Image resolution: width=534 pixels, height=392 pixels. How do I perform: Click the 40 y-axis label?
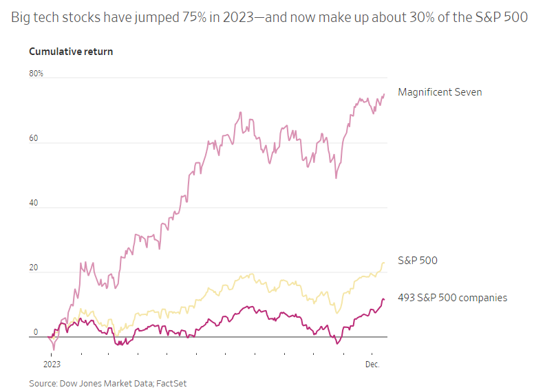pos(33,203)
